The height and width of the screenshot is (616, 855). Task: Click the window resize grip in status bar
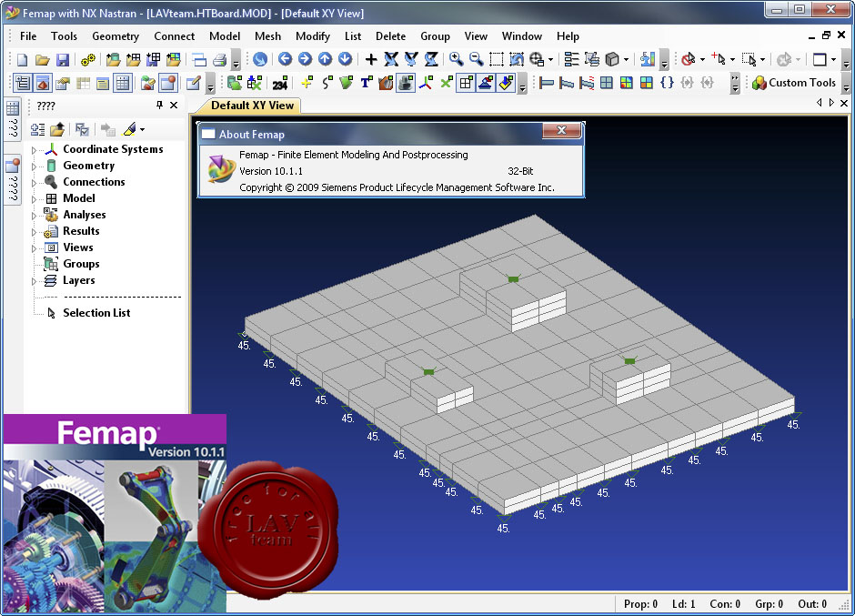click(x=845, y=604)
